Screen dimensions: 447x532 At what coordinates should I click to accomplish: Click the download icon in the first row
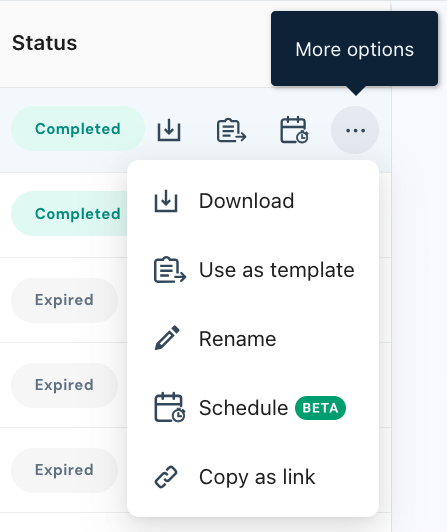pos(169,130)
